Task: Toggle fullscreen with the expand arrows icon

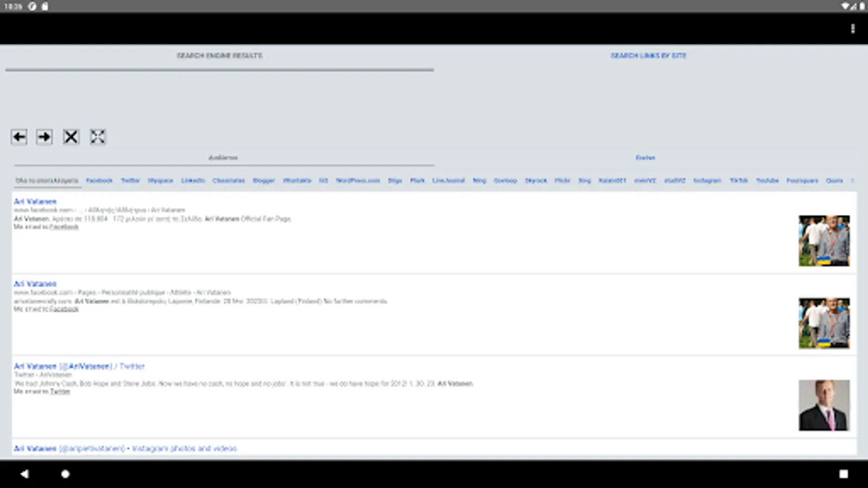Action: (x=98, y=137)
